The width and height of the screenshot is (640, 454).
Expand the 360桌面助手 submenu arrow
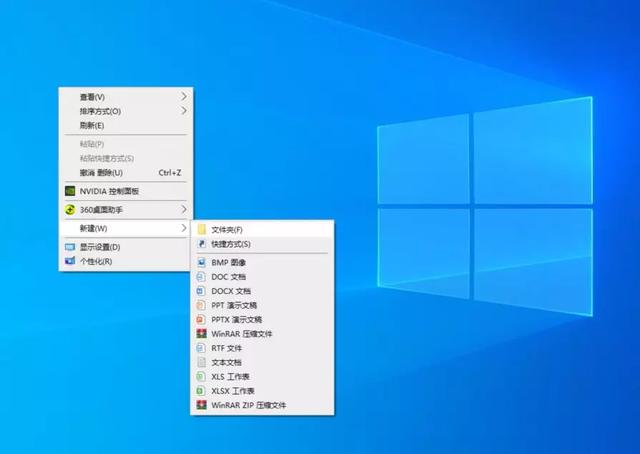point(184,210)
